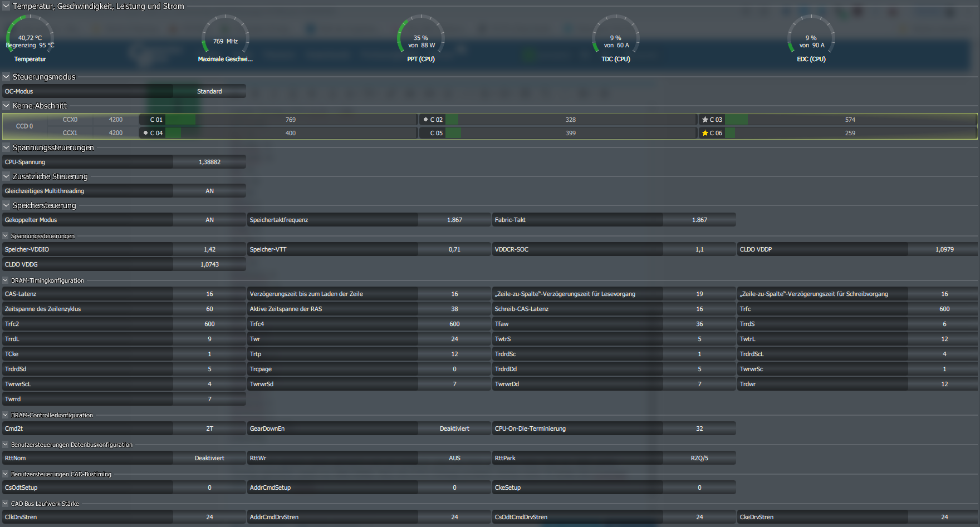This screenshot has height=527, width=980.
Task: Click the ClkDrvStren value 24
Action: pos(209,517)
